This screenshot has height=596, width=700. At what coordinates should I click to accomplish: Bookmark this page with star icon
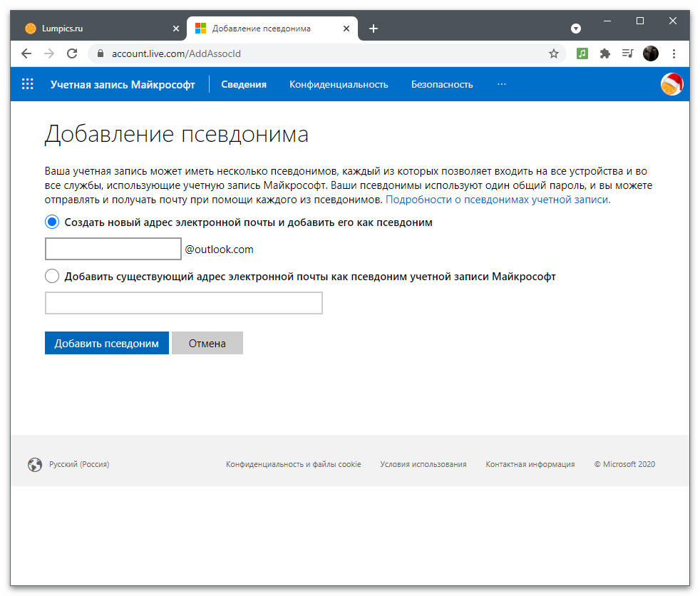point(554,53)
